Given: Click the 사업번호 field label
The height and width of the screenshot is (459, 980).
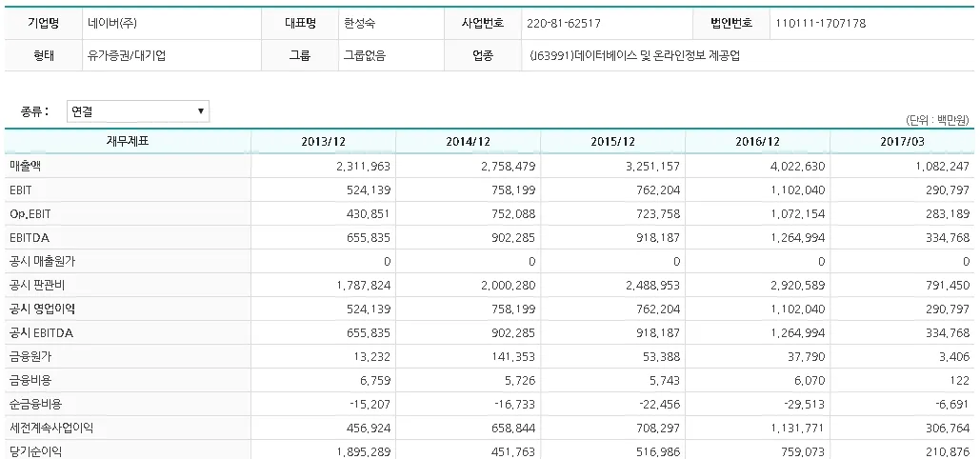Looking at the screenshot, I should click(483, 23).
